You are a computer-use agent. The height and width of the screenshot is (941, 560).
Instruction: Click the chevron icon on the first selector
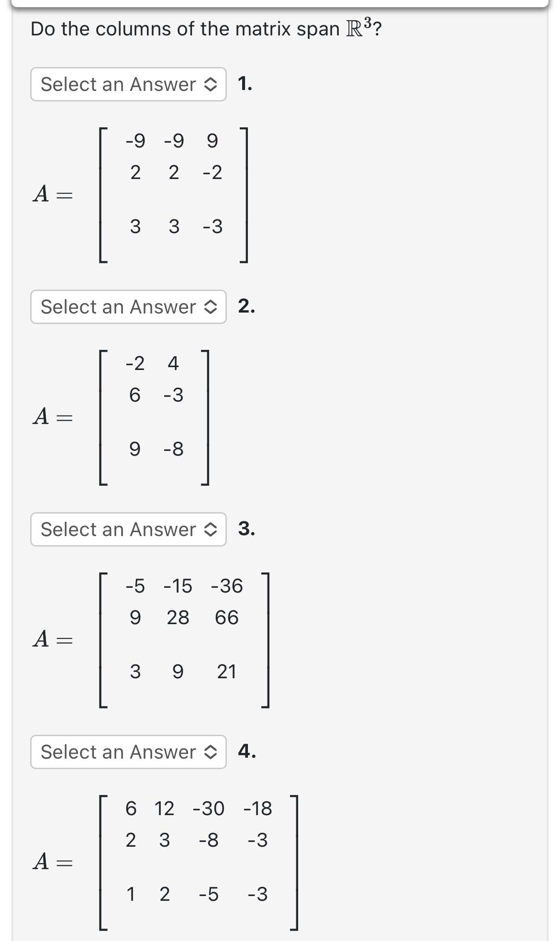pyautogui.click(x=211, y=85)
